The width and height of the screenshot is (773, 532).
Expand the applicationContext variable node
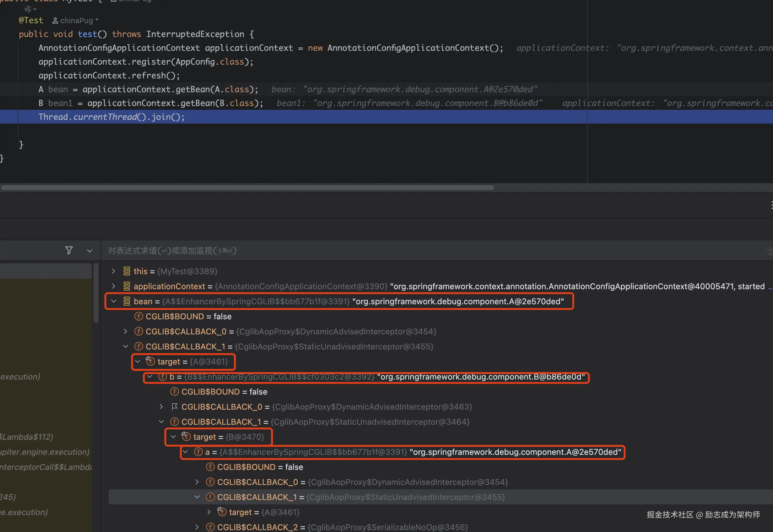click(113, 286)
